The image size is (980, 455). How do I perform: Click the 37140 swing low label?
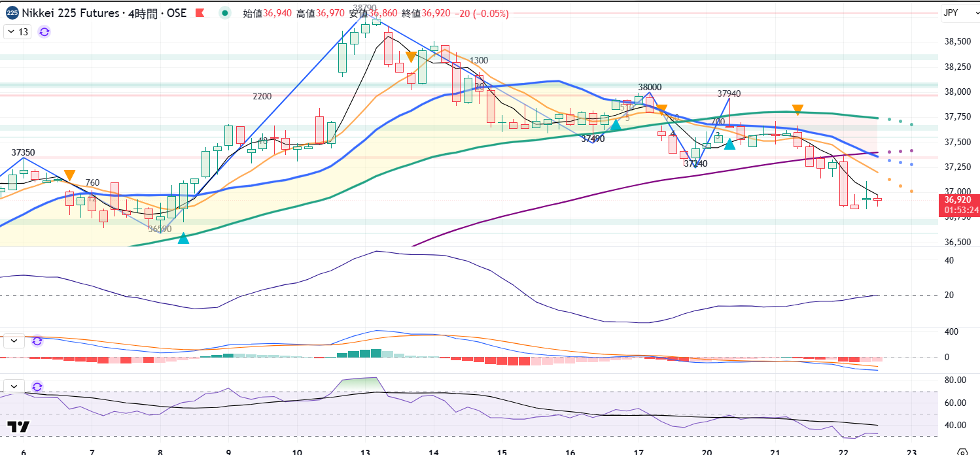(695, 163)
